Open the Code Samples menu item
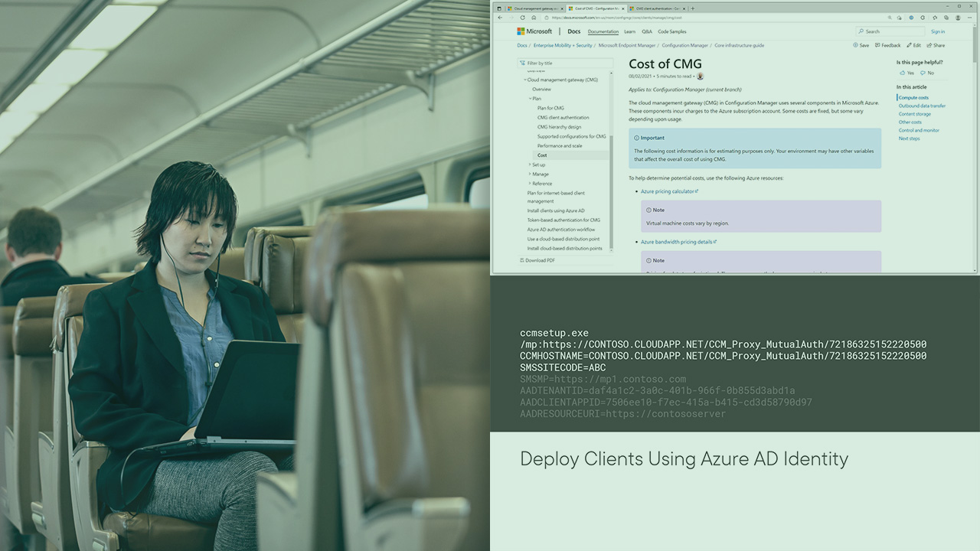This screenshot has width=980, height=551. tap(671, 32)
